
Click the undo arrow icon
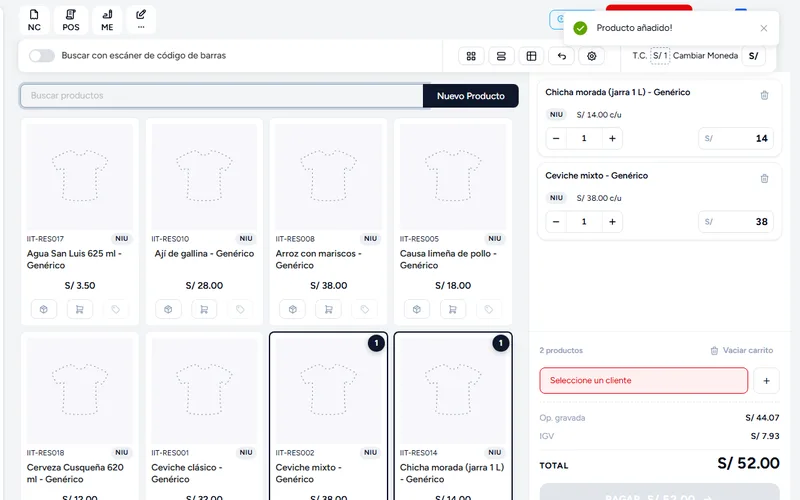(x=561, y=56)
